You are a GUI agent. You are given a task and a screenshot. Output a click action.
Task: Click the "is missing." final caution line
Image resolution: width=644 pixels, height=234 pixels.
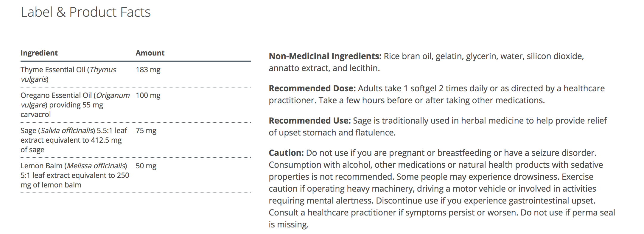pyautogui.click(x=289, y=224)
